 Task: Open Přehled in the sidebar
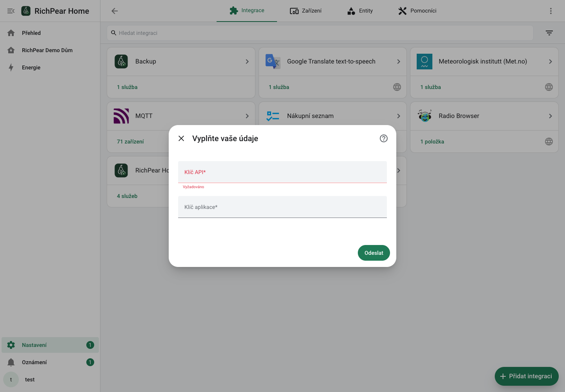[x=50, y=33]
